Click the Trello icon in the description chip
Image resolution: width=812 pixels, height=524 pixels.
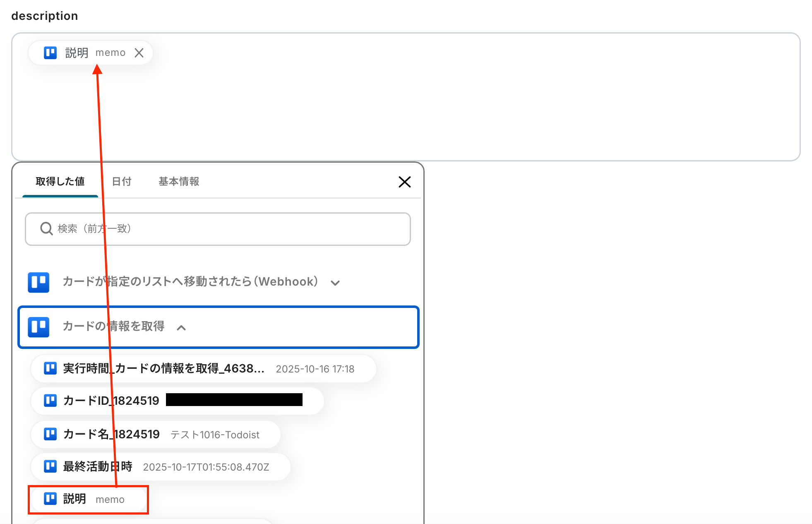pyautogui.click(x=50, y=53)
